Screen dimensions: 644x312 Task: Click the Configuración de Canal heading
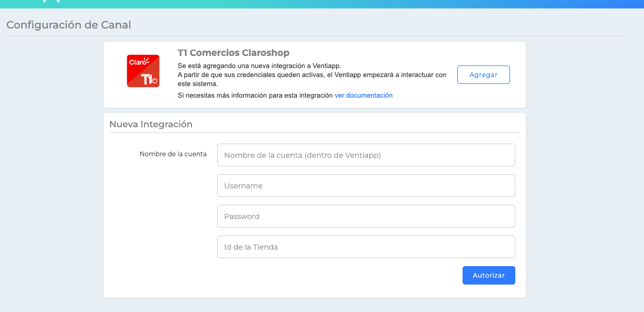pos(69,25)
